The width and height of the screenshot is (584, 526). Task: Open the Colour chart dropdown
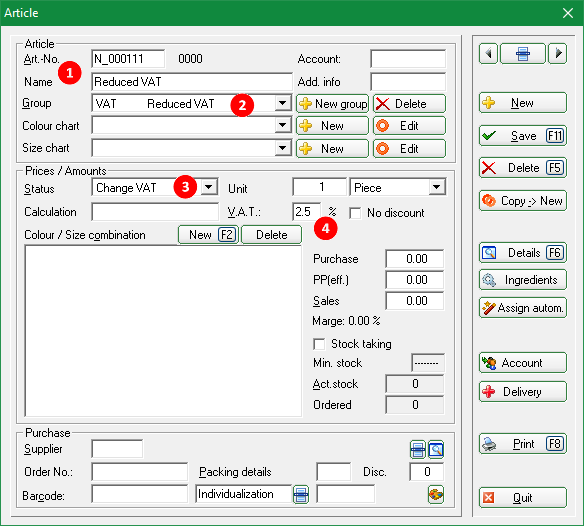[x=283, y=126]
